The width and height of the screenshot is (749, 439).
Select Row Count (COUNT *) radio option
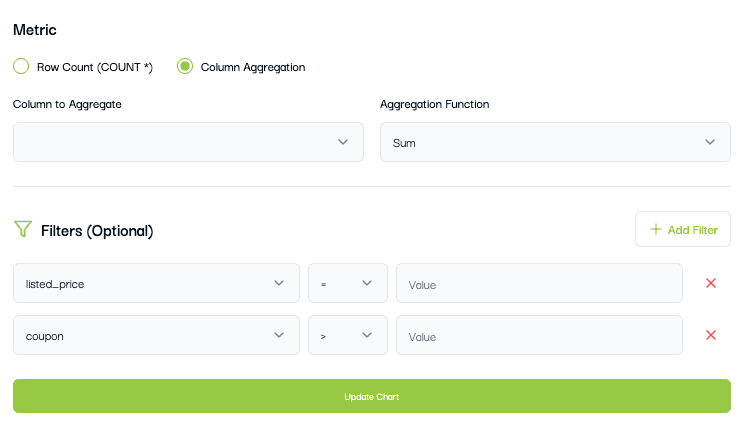pyautogui.click(x=21, y=67)
